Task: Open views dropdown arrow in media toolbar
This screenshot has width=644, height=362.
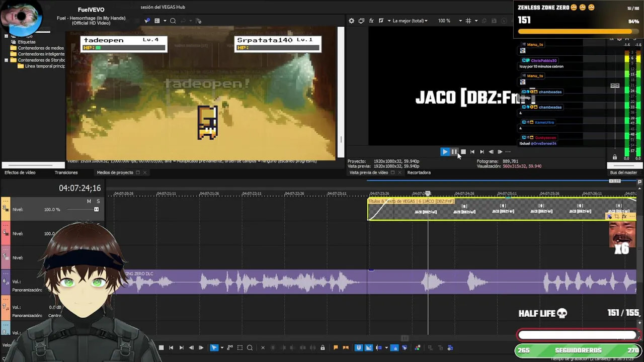Action: pyautogui.click(x=165, y=21)
